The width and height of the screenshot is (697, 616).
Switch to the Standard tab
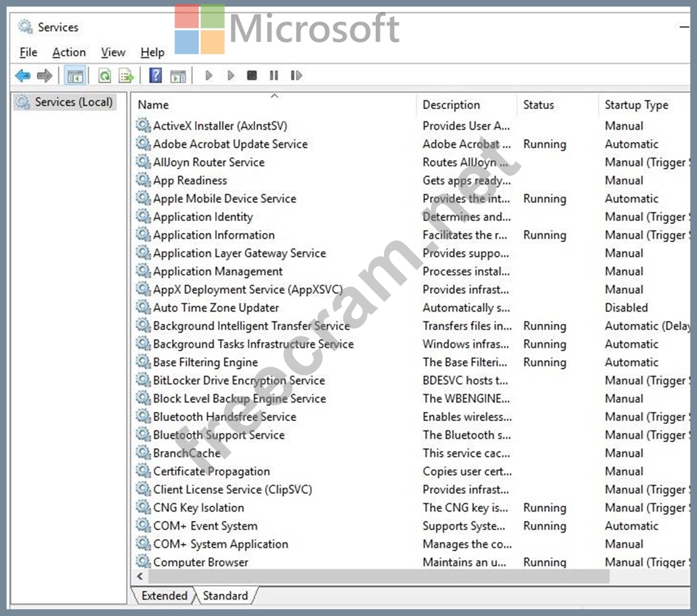[x=225, y=596]
